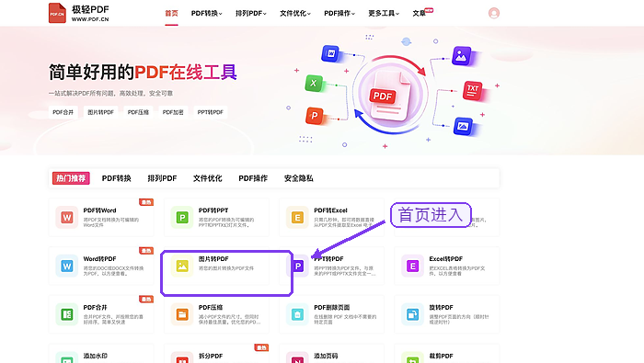
Task: Click the 图片转PDF quick link button
Action: [100, 112]
